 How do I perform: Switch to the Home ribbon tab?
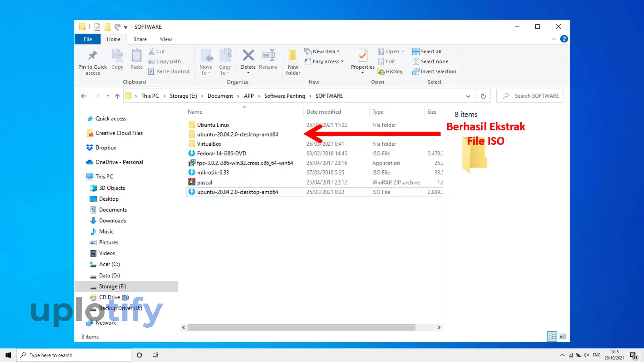[114, 39]
